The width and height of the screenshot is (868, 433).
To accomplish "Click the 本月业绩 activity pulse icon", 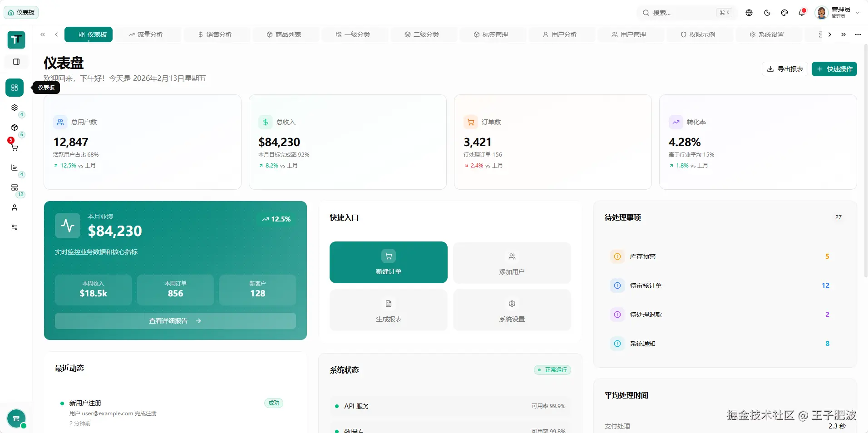I will [x=68, y=226].
